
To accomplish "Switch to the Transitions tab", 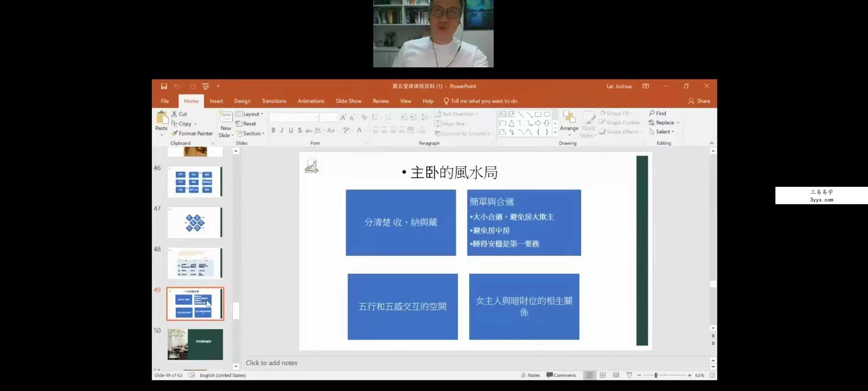I will pyautogui.click(x=274, y=101).
